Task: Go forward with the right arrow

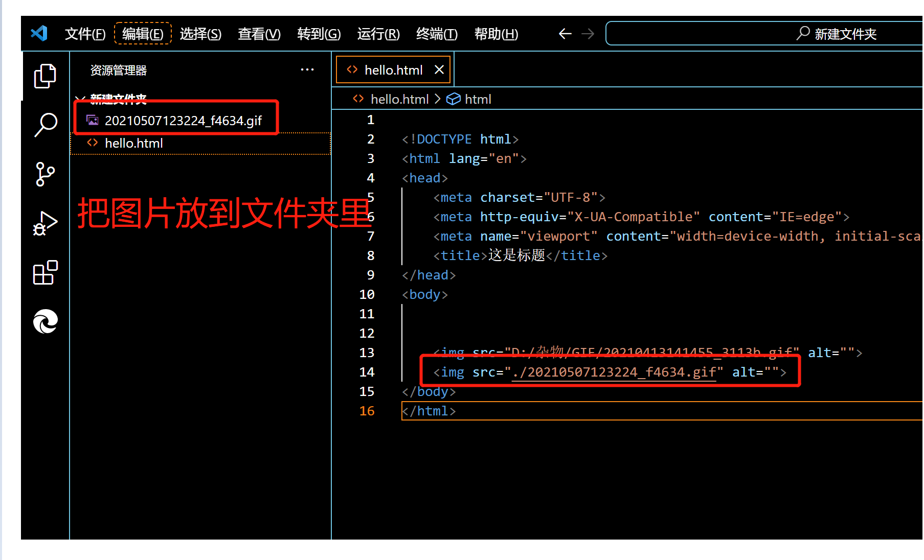Action: (x=588, y=34)
